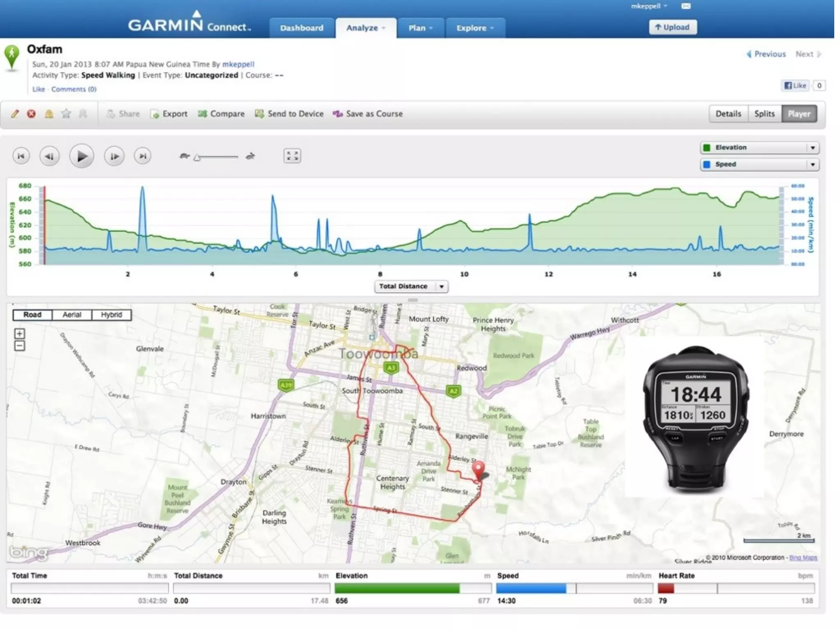The height and width of the screenshot is (630, 840).
Task: Click the Upload button
Action: (x=672, y=27)
